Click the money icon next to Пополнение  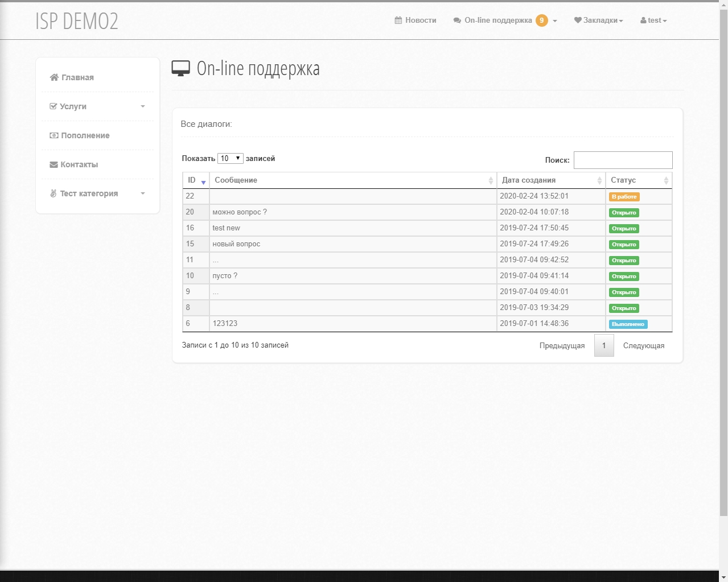(54, 135)
